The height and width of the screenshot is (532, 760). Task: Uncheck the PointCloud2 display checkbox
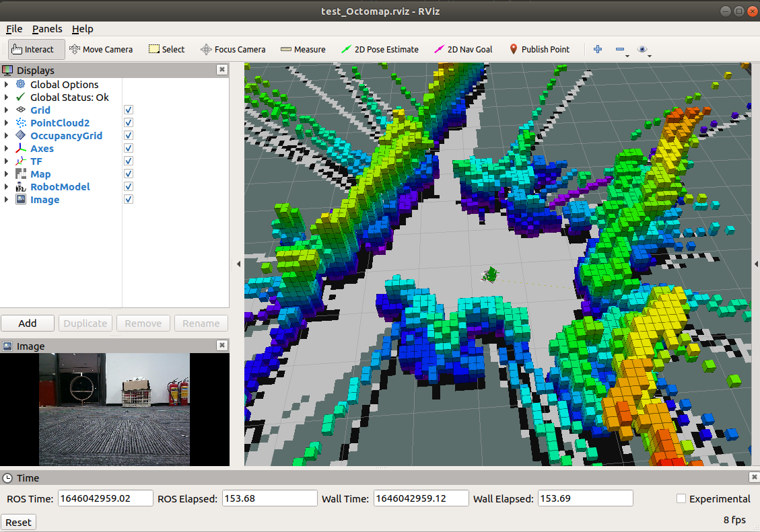[129, 123]
